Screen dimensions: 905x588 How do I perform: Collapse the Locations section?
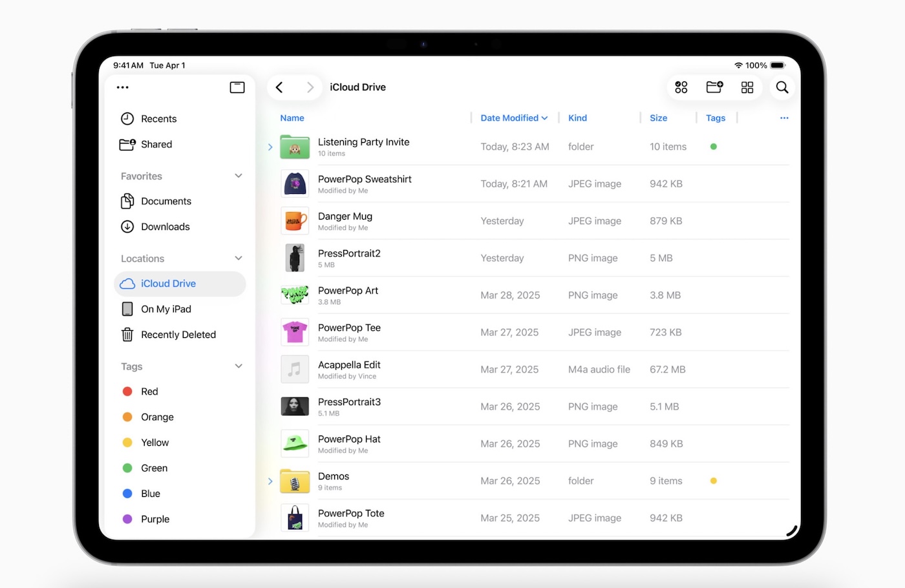click(239, 258)
